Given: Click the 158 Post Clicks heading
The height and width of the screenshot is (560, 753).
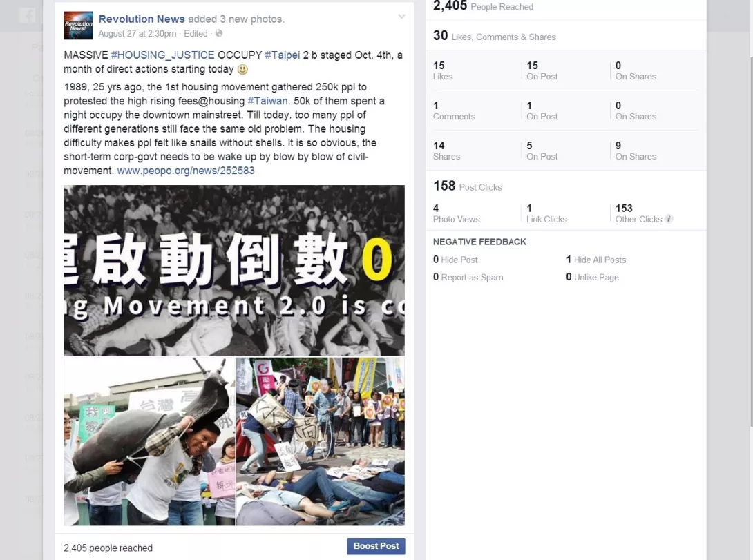Looking at the screenshot, I should point(467,186).
